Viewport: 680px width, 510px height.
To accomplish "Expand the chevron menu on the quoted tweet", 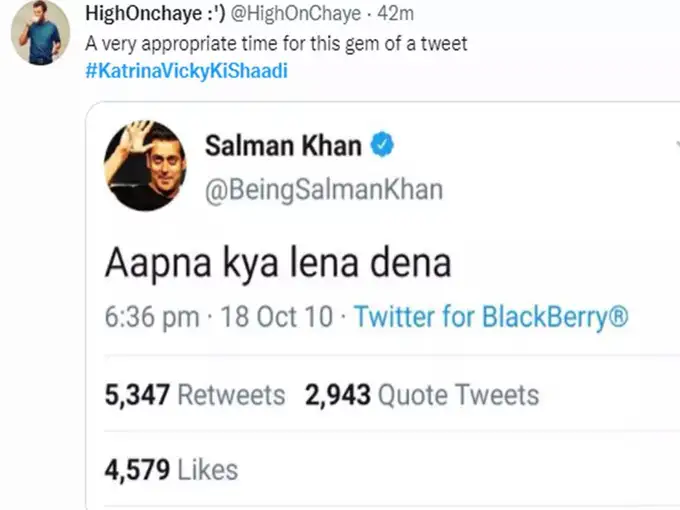I will tap(677, 145).
